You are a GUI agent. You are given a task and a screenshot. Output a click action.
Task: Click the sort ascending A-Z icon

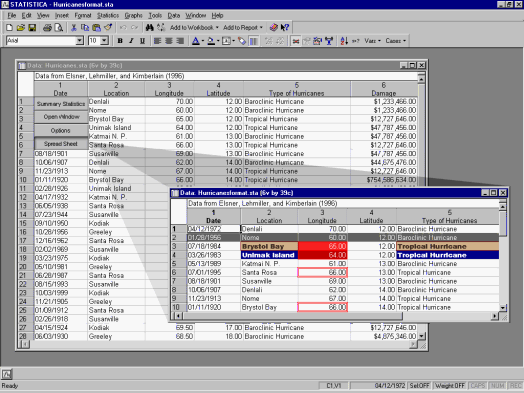[344, 41]
